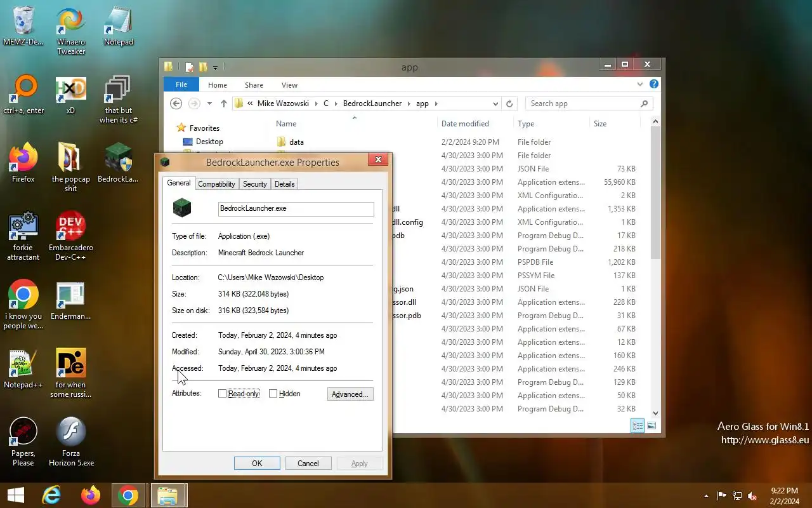The width and height of the screenshot is (812, 508).
Task: Click the breadcrumb arrow after 'app'
Action: (436, 104)
